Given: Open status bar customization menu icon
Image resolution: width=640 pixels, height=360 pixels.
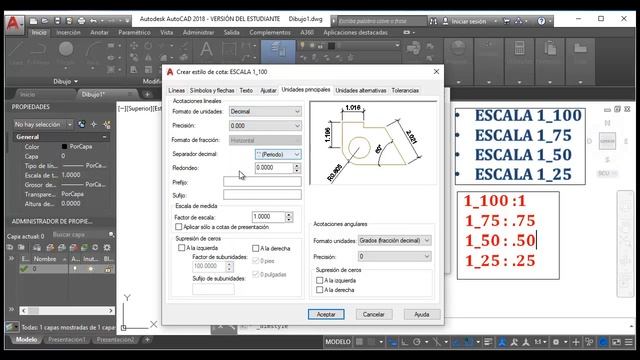Looking at the screenshot, I should pyautogui.click(x=629, y=342).
